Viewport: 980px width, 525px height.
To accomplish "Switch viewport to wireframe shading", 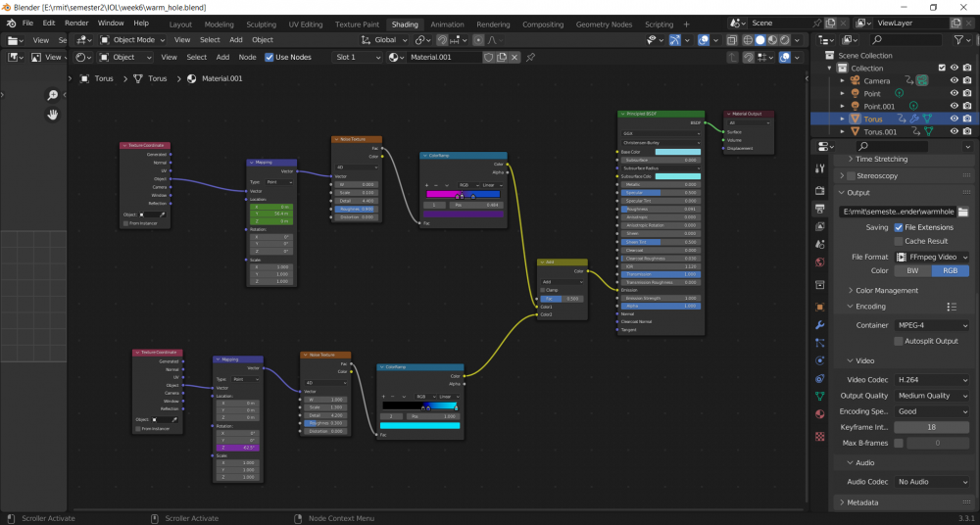I will 748,40.
